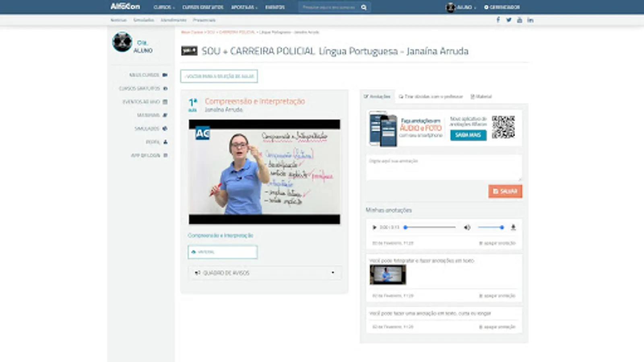This screenshot has height=362, width=644.
Task: Click the cloud icon on the Material button
Action: pyautogui.click(x=194, y=252)
